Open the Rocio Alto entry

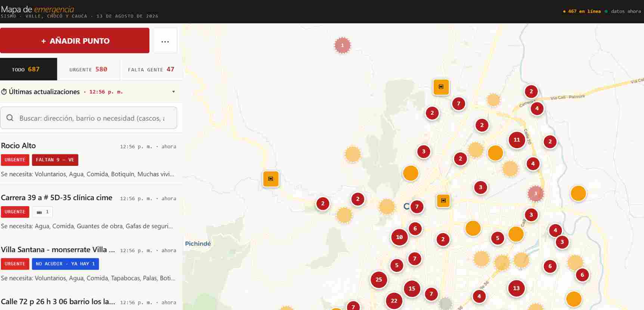(89, 159)
